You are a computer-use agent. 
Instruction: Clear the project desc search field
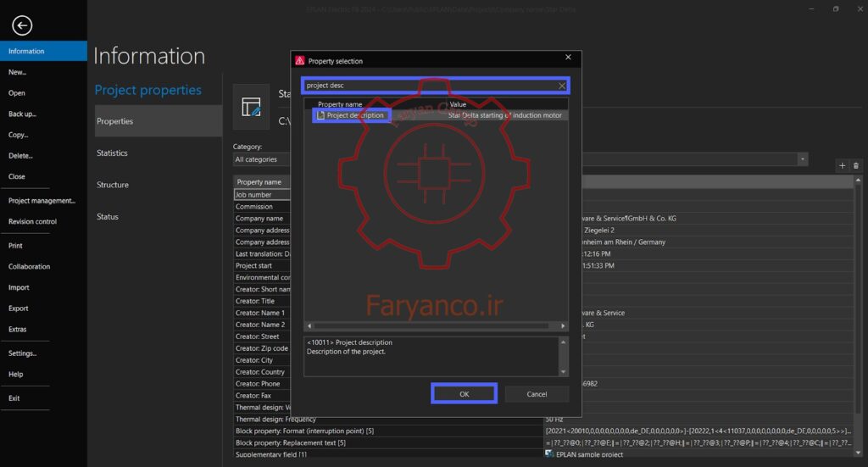562,86
